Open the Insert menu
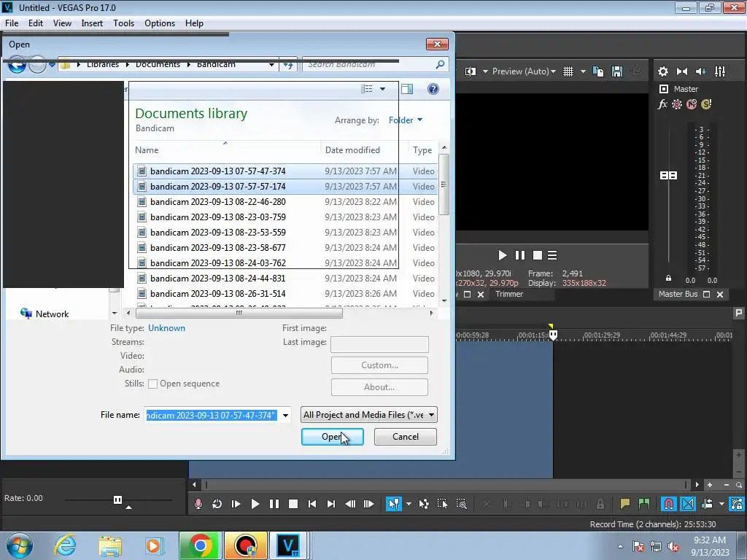This screenshot has height=560, width=747. click(x=92, y=23)
